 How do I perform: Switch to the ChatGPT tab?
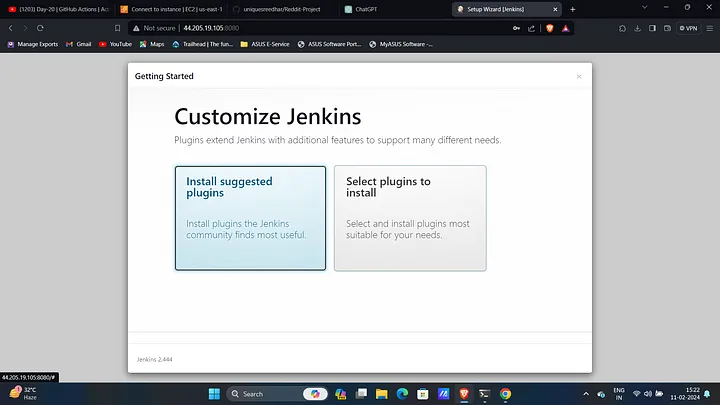click(361, 9)
